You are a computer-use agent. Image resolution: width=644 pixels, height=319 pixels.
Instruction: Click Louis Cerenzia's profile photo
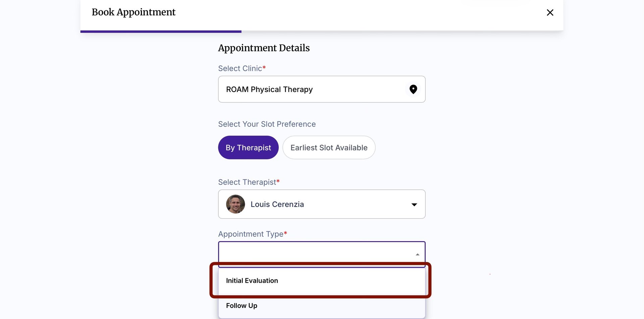[x=235, y=204]
